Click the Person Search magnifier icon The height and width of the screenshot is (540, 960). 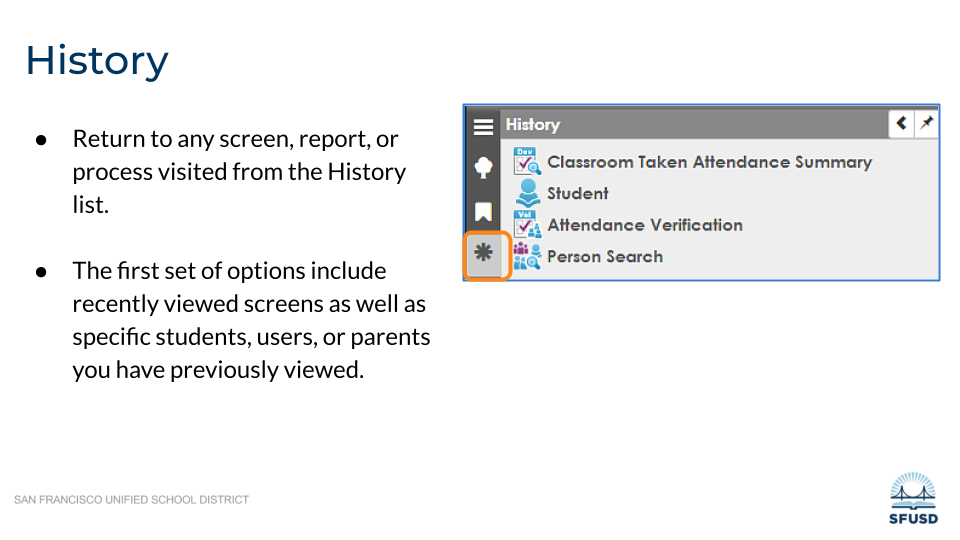(526, 257)
